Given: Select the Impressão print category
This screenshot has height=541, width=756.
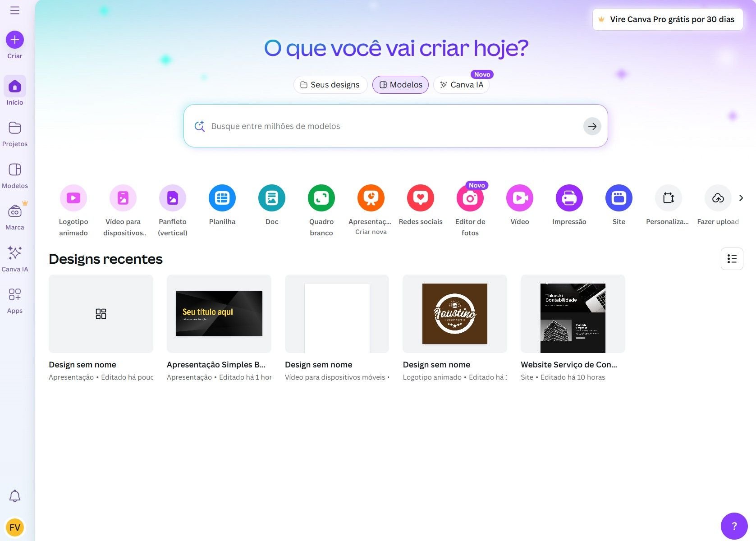Looking at the screenshot, I should [569, 198].
